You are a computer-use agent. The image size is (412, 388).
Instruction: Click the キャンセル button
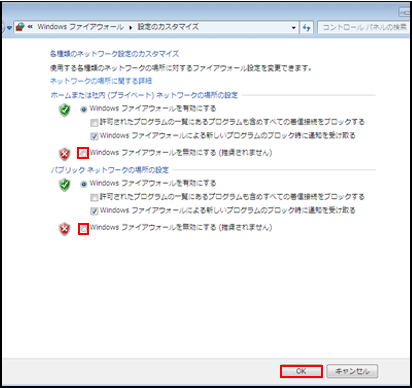(x=352, y=371)
